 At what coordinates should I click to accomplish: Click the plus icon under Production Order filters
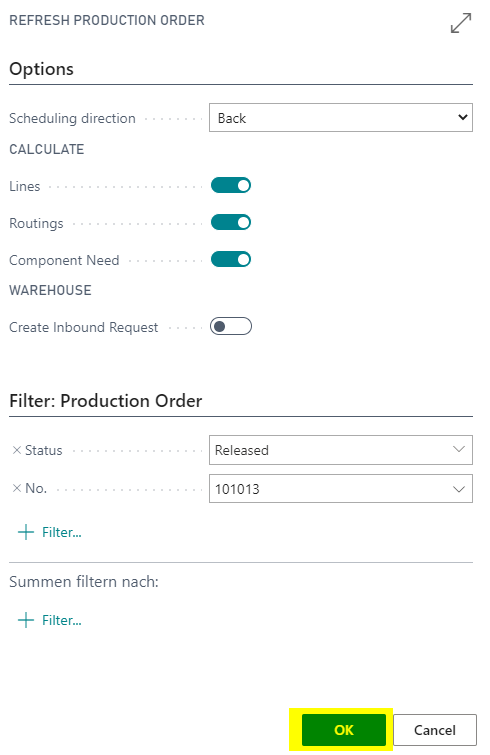[26, 532]
